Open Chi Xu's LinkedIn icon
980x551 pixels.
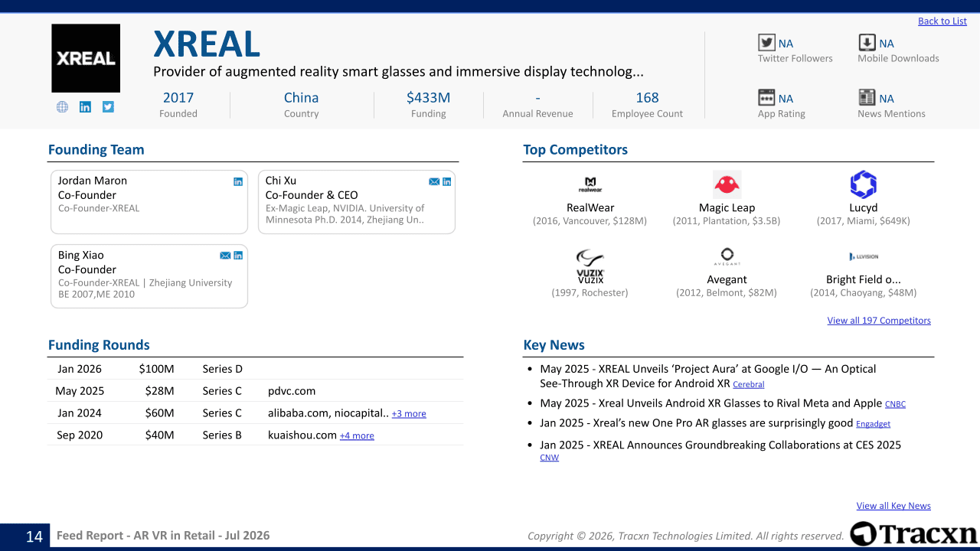pyautogui.click(x=447, y=181)
